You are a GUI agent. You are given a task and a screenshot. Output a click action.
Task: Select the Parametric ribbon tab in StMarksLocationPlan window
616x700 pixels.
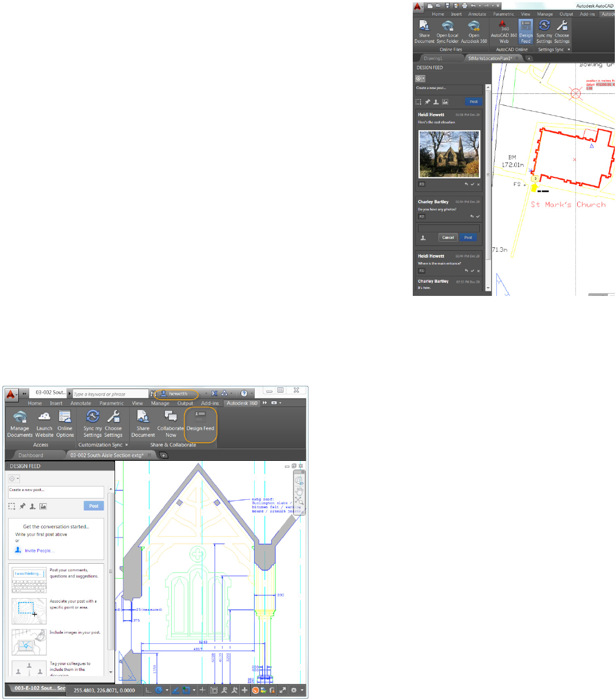click(503, 14)
